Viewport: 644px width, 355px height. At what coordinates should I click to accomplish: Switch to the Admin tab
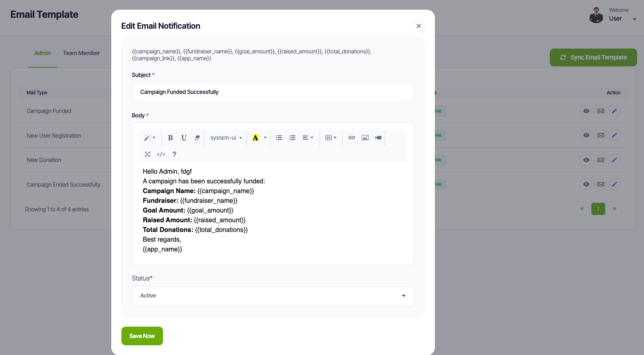[x=42, y=53]
